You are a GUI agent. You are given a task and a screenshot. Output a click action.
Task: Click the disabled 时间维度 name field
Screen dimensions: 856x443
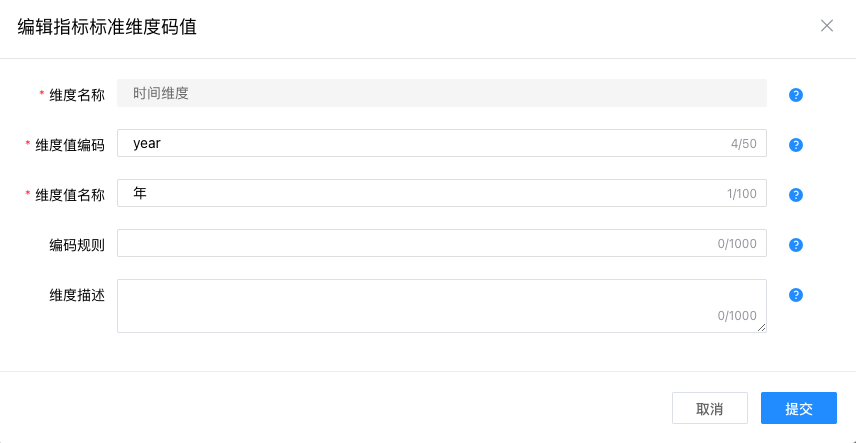click(x=441, y=93)
